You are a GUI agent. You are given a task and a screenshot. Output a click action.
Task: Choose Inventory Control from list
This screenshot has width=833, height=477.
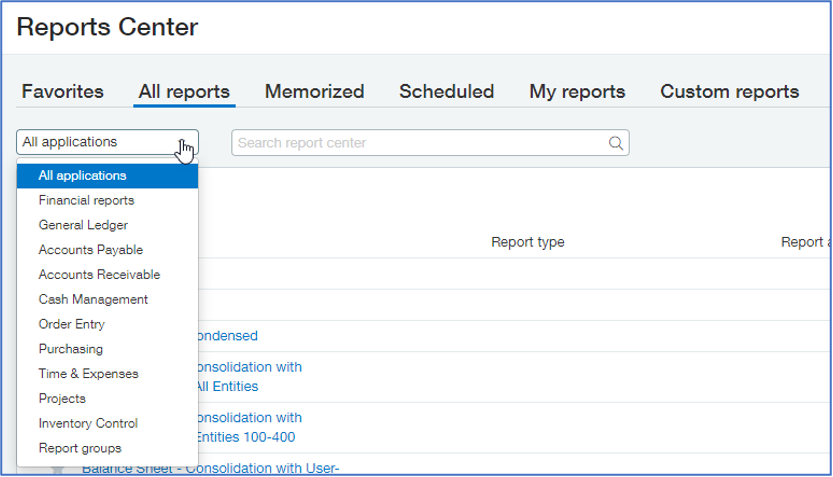(x=88, y=423)
